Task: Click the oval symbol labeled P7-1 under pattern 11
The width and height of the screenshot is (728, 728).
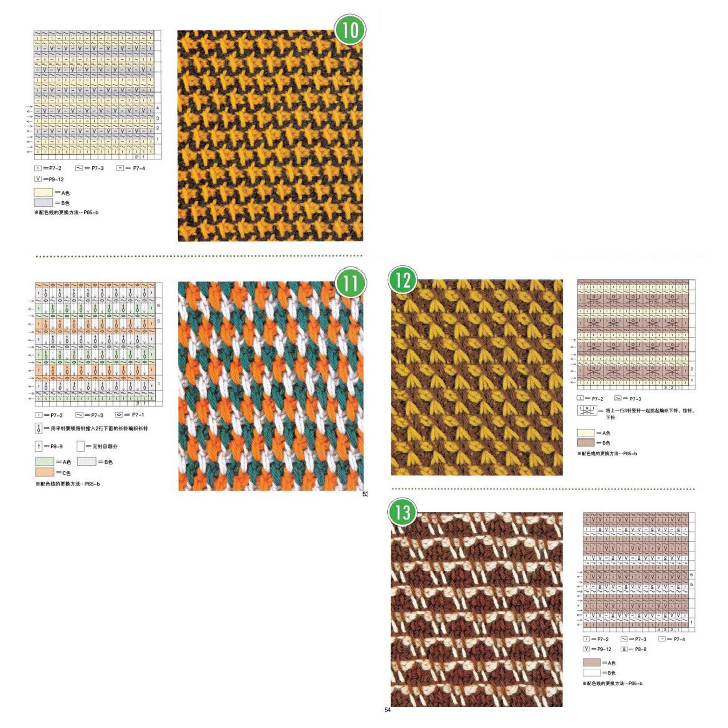Action: pyautogui.click(x=119, y=415)
